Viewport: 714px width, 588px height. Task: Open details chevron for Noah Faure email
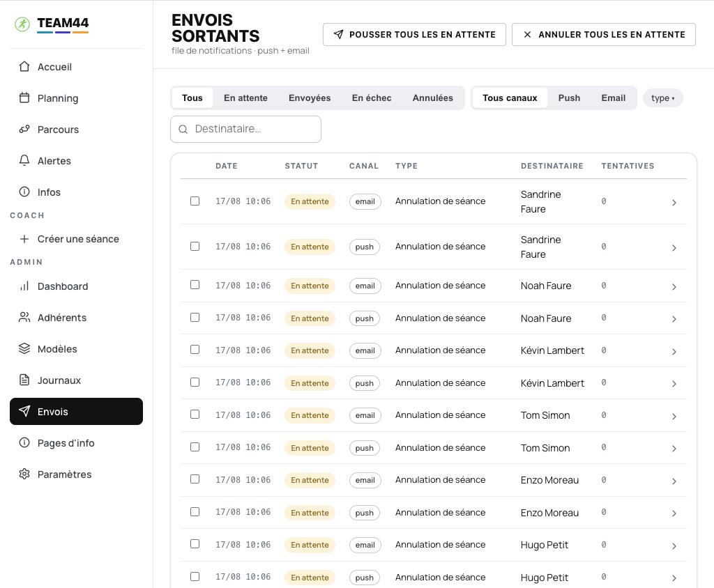[674, 287]
